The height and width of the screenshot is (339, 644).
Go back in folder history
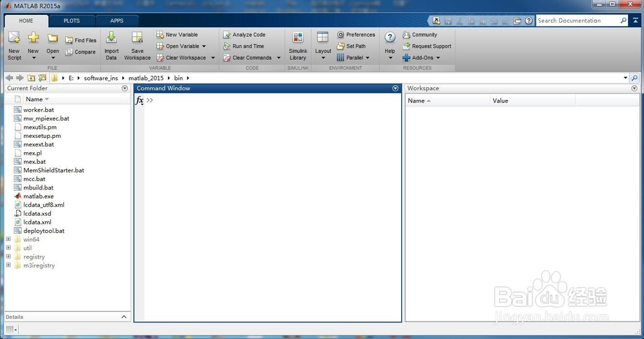point(9,78)
